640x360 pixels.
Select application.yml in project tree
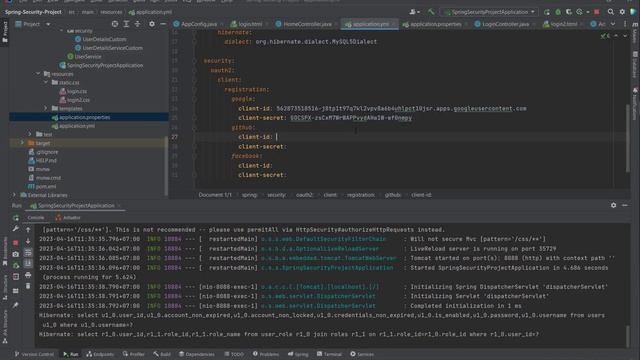77,126
